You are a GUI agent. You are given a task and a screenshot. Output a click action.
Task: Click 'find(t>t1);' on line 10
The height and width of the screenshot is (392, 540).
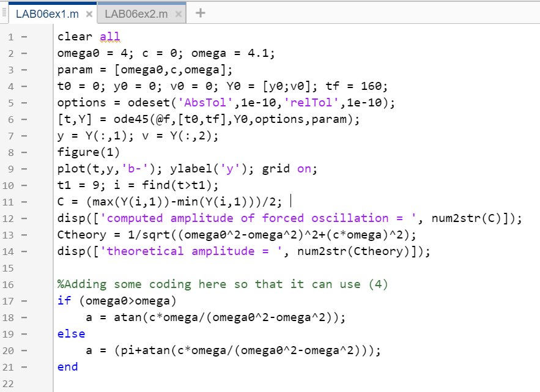point(180,185)
